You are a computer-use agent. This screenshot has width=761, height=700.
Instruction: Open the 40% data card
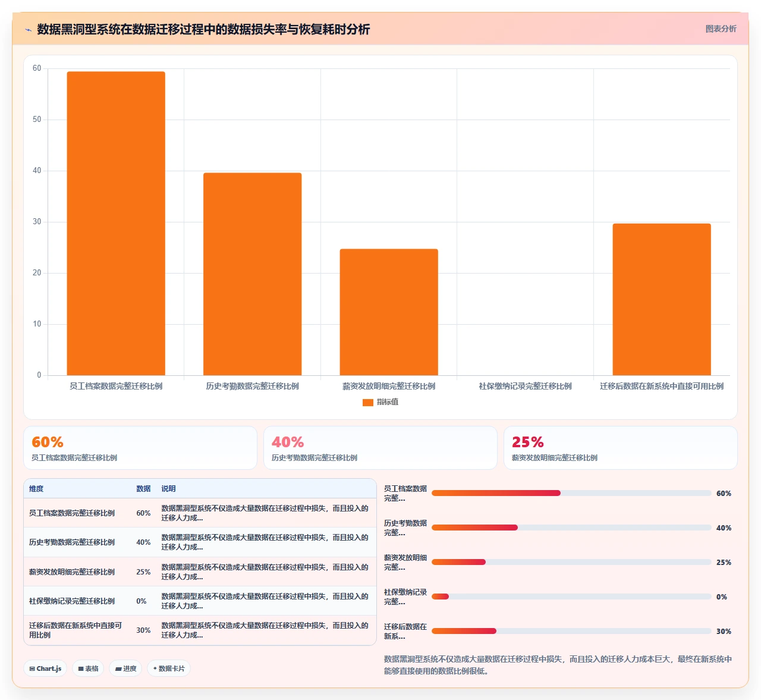(380, 448)
